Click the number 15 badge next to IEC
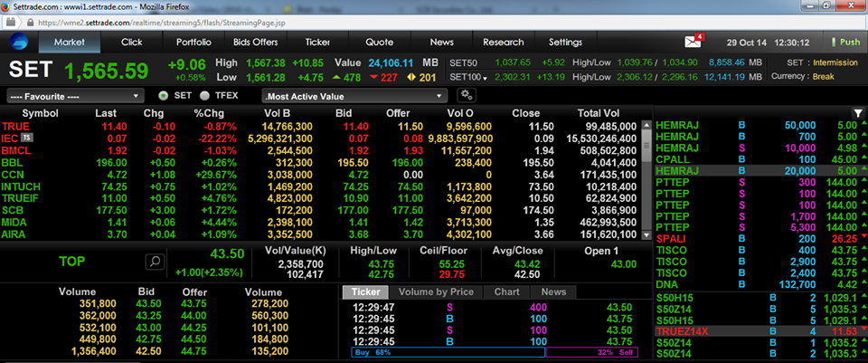Image resolution: width=868 pixels, height=363 pixels. 27,138
